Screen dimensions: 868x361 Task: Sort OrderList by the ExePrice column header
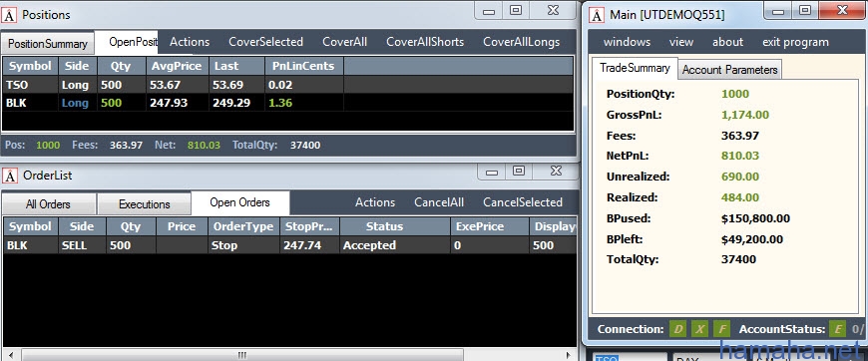point(488,226)
